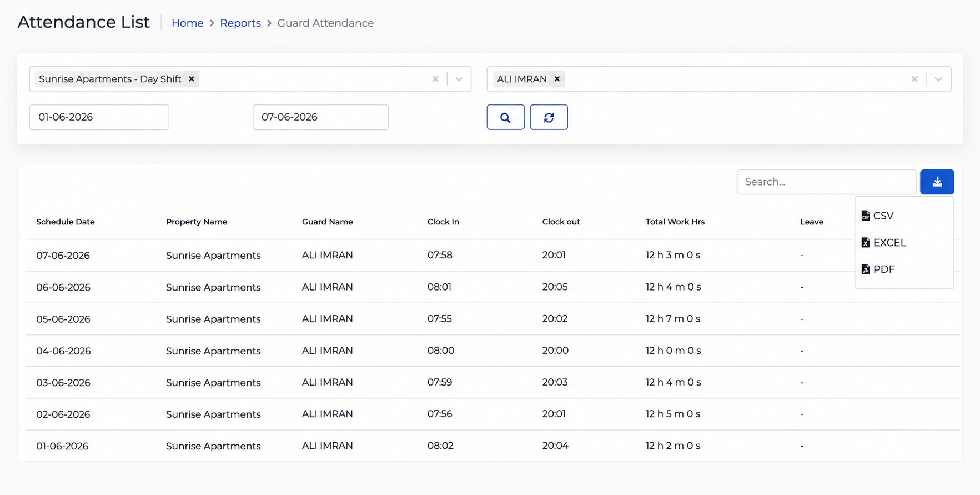Clear all selections in property shift selector
The height and width of the screenshot is (495, 980).
click(x=435, y=79)
